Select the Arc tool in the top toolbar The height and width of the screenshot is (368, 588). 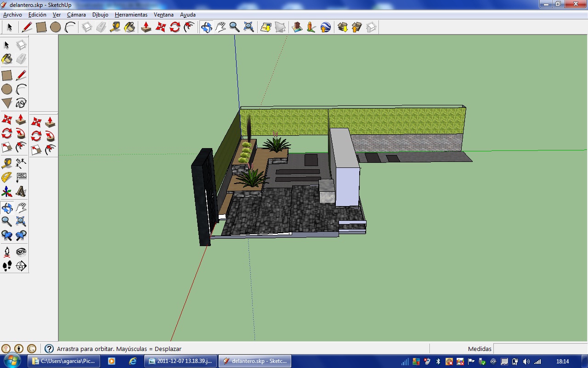click(x=70, y=27)
